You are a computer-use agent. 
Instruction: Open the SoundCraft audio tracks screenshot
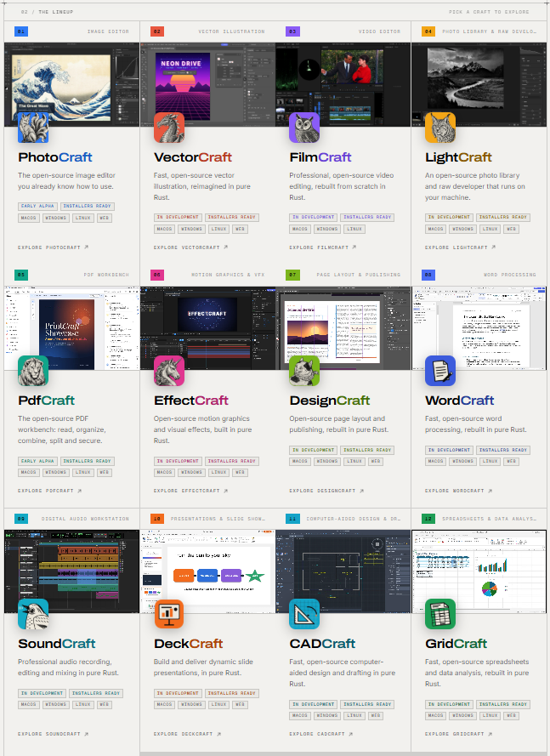(71, 571)
